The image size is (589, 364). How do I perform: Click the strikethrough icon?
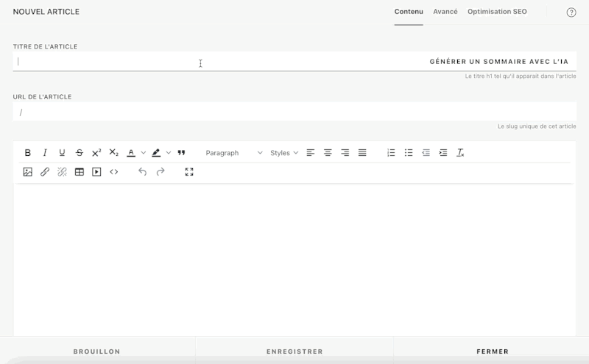pyautogui.click(x=80, y=153)
